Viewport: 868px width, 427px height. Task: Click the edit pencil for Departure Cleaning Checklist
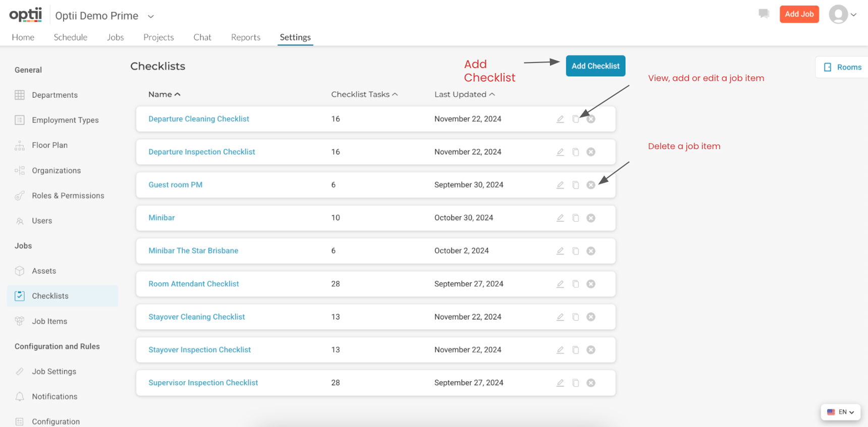[x=560, y=119]
